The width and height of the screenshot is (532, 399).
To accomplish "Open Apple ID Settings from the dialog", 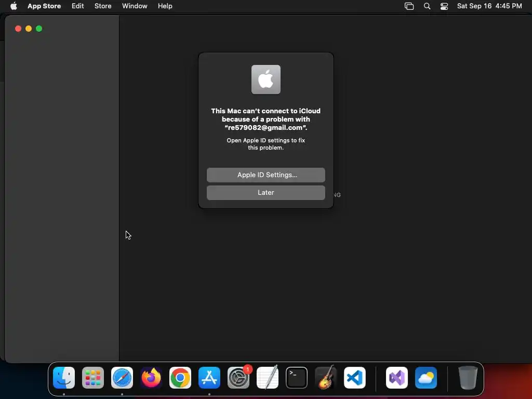I will (x=265, y=175).
